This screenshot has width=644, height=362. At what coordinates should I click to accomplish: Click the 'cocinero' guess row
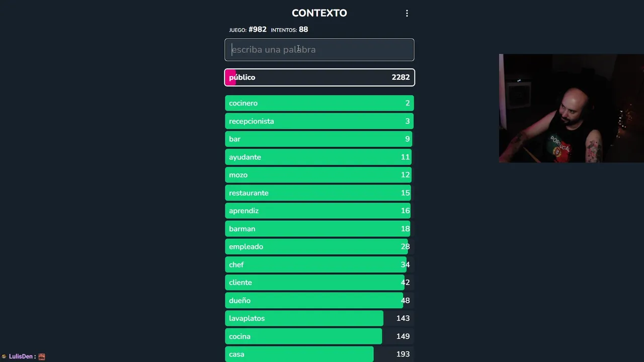coord(319,103)
